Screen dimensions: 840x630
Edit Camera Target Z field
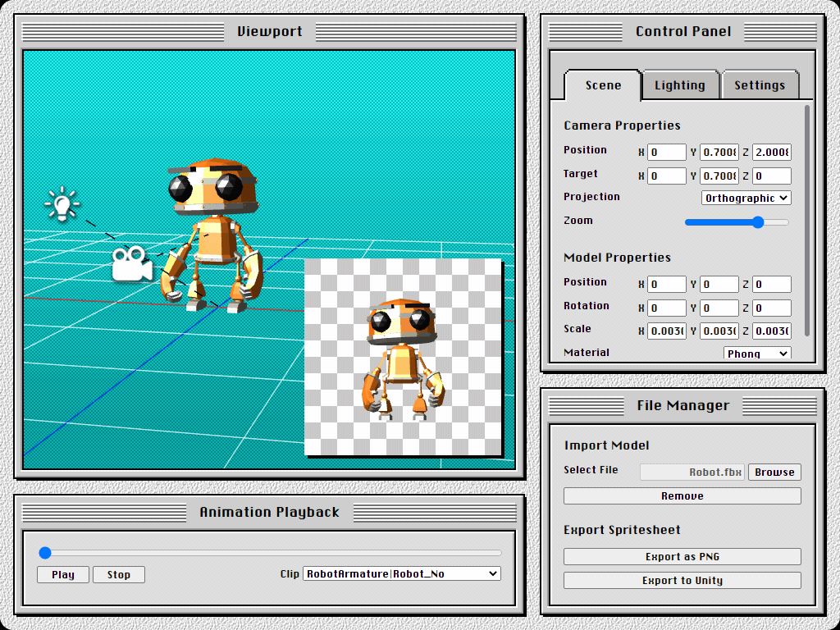[771, 176]
